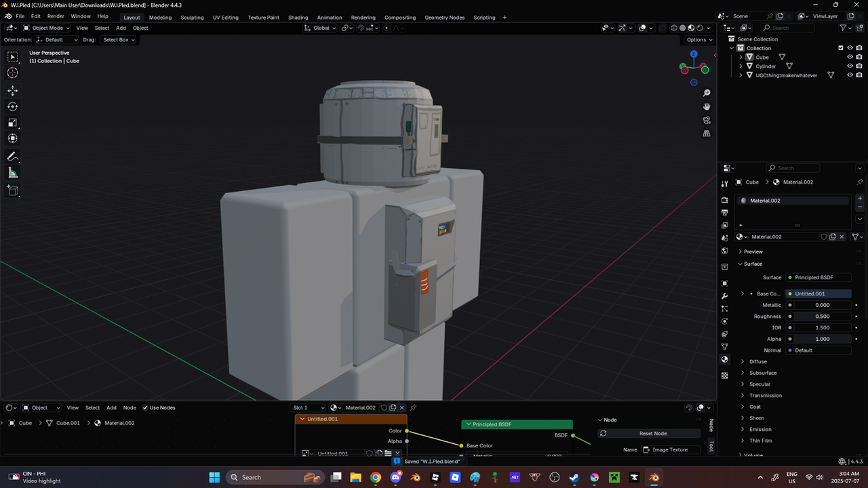The width and height of the screenshot is (868, 488).
Task: Open the Slot 1 dropdown in node editor
Action: [x=309, y=407]
